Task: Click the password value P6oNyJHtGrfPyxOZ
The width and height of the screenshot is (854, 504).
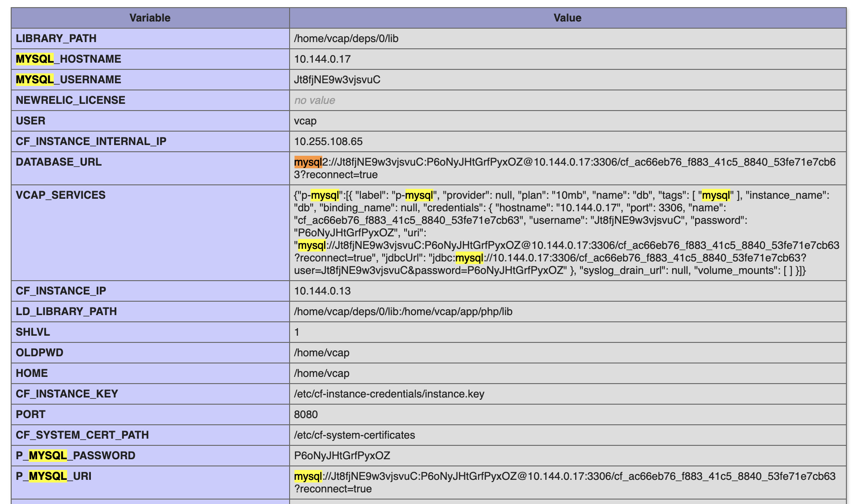Action: tap(342, 456)
